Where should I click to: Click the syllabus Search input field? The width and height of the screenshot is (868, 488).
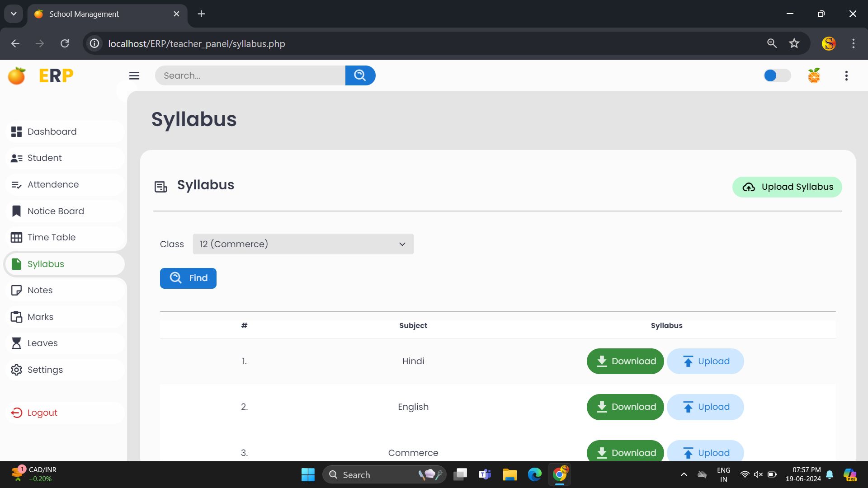[250, 75]
